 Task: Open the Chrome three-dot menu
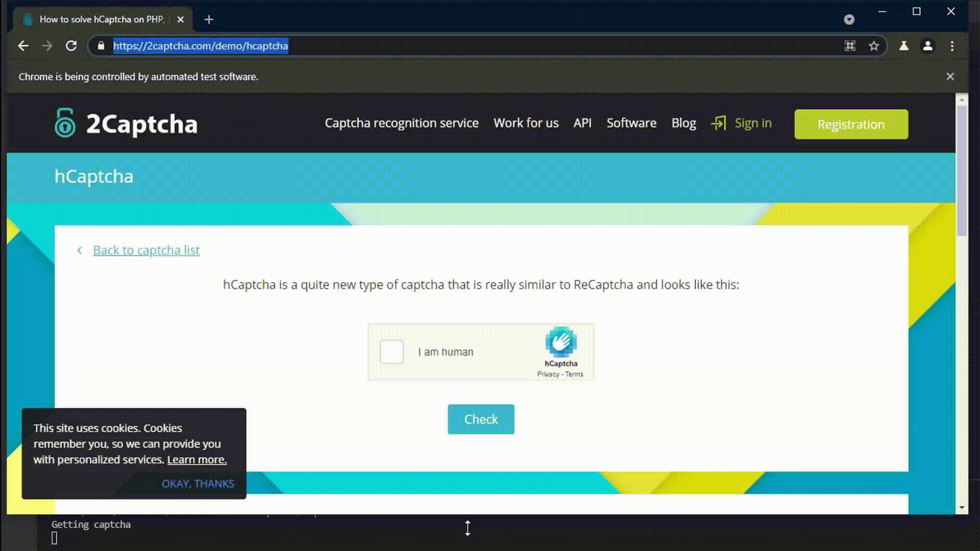coord(952,46)
